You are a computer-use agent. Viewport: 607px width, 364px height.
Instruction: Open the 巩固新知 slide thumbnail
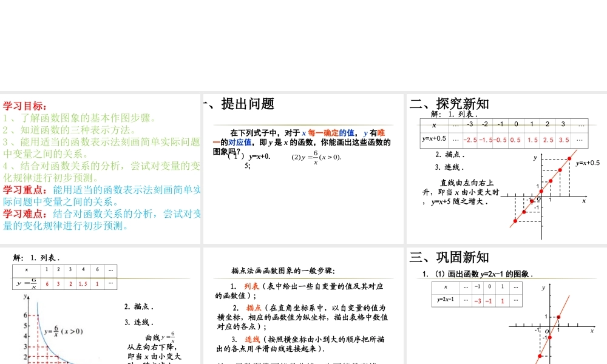[507, 306]
